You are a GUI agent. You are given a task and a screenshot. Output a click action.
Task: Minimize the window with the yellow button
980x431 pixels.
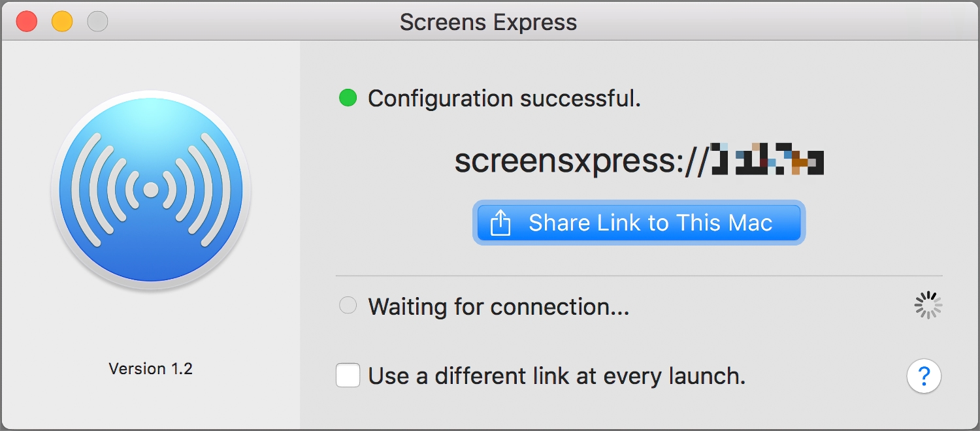62,22
